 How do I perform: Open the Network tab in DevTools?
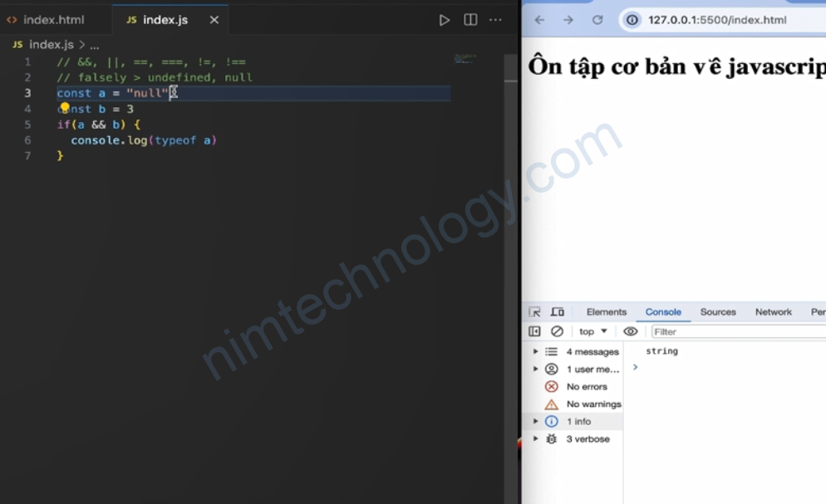click(773, 312)
